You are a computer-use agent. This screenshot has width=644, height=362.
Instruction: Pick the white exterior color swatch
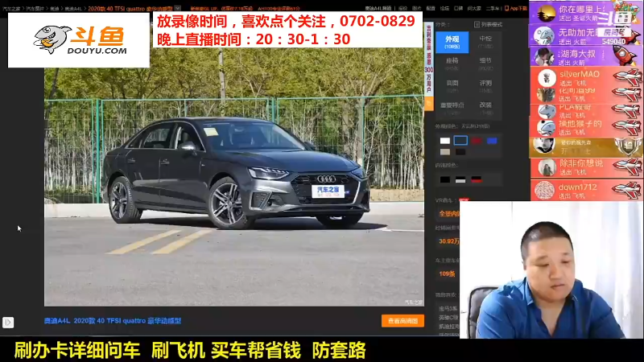445,141
